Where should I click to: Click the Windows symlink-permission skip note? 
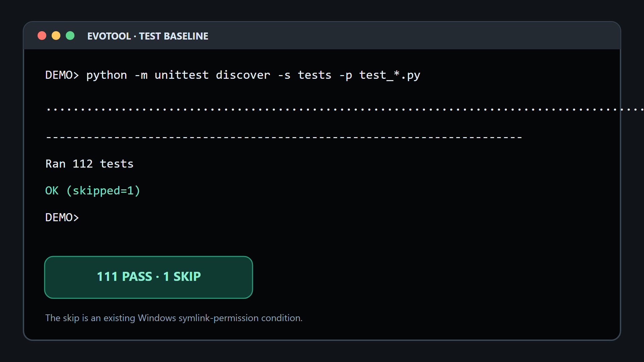[x=174, y=318]
